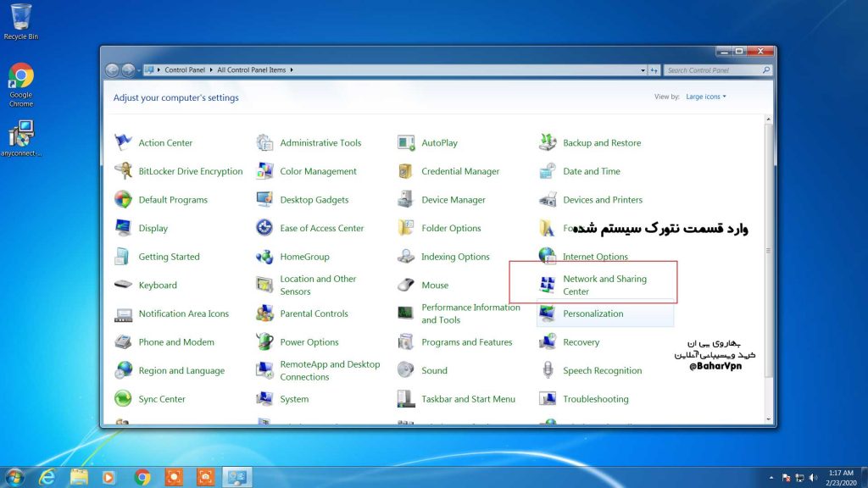Viewport: 868px width, 488px height.
Task: Click the scroll down arrow of item list
Action: coord(769,419)
